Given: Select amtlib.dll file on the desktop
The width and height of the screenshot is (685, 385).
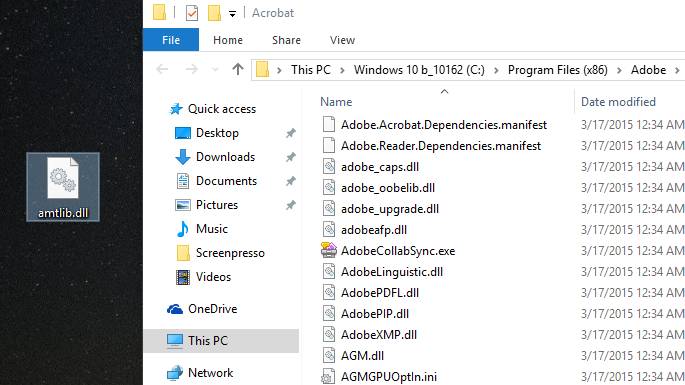Looking at the screenshot, I should 63,187.
